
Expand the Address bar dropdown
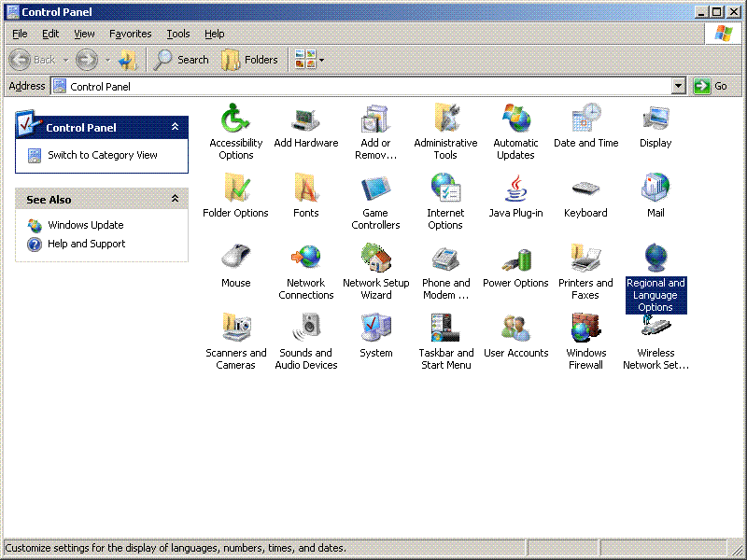(x=679, y=86)
